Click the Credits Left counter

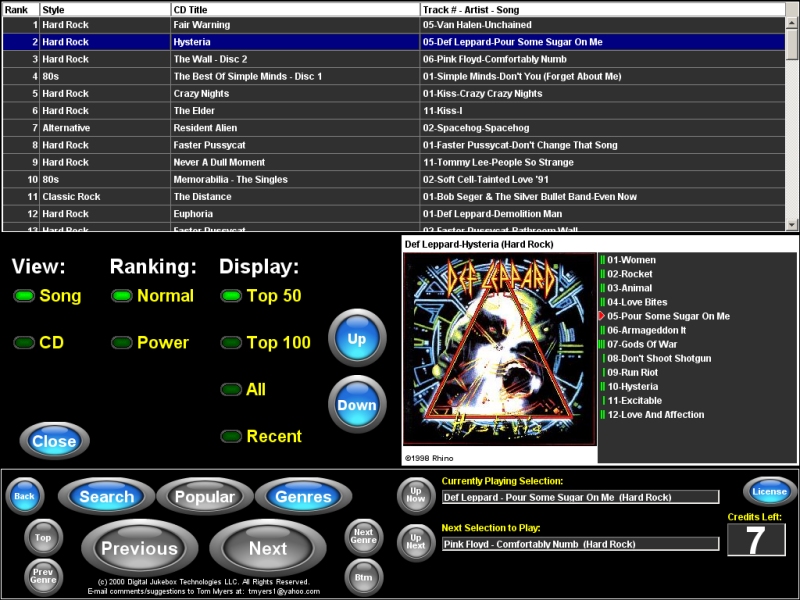756,540
